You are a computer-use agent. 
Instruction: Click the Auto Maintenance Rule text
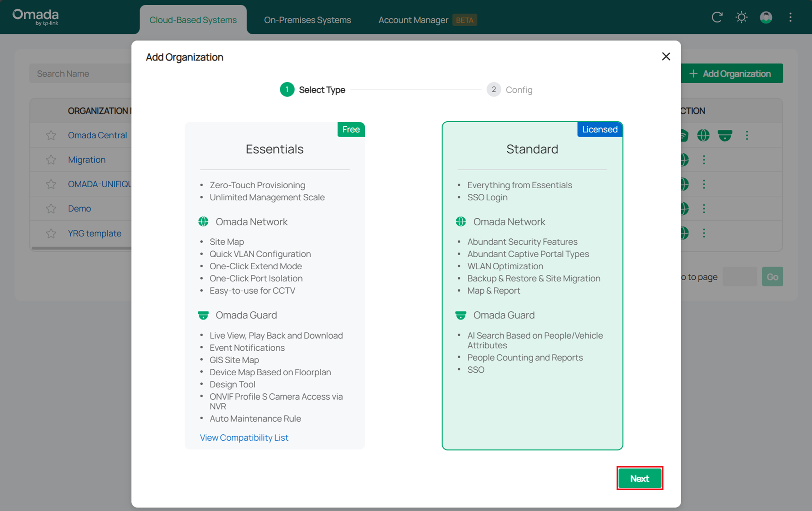click(x=255, y=418)
